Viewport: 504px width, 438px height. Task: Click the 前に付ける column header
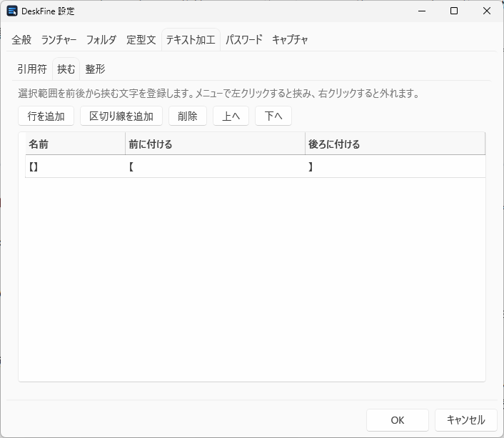coord(215,144)
